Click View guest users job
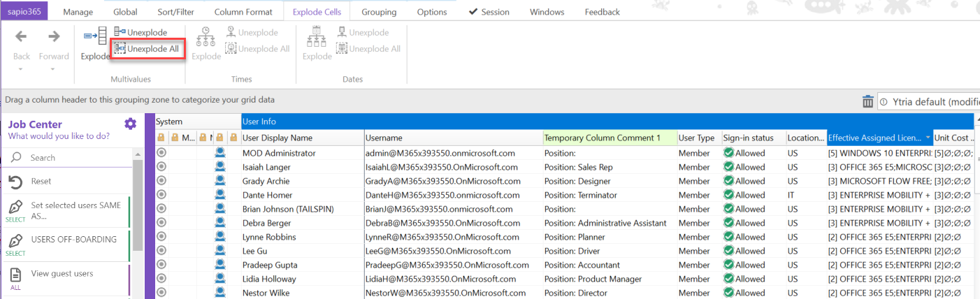The image size is (980, 299). coord(62,274)
